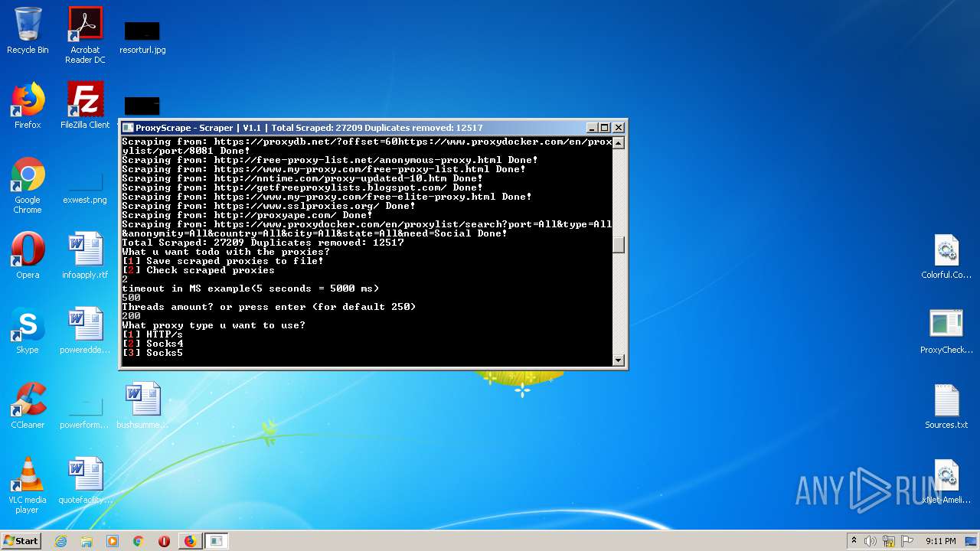Open Internet Explorer on the taskbar
This screenshot has width=980, height=551.
(x=60, y=541)
